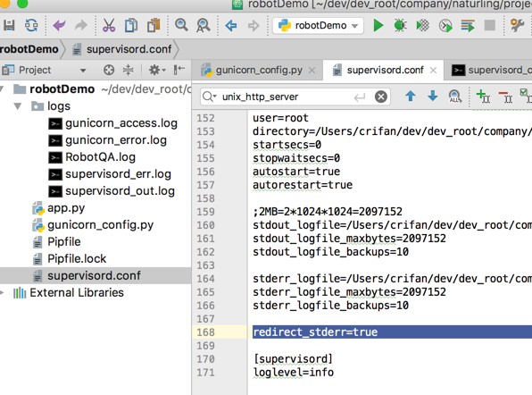Open Settings with the wrench icon
The height and width of the screenshot is (395, 532).
[517, 25]
